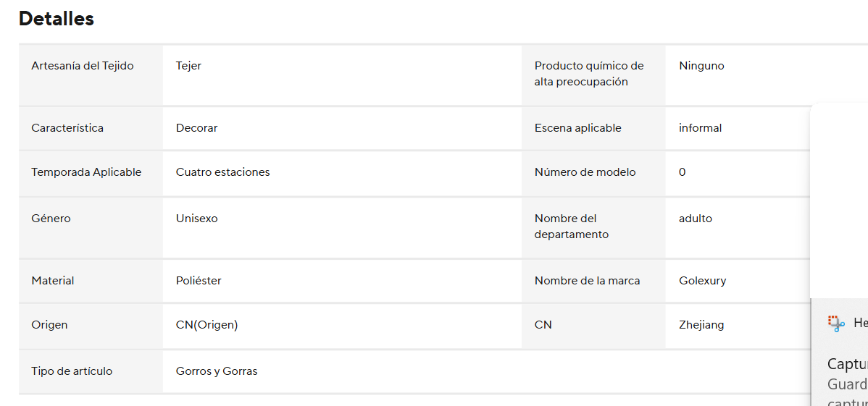Select the informal scene value
The width and height of the screenshot is (868, 406).
(x=700, y=128)
